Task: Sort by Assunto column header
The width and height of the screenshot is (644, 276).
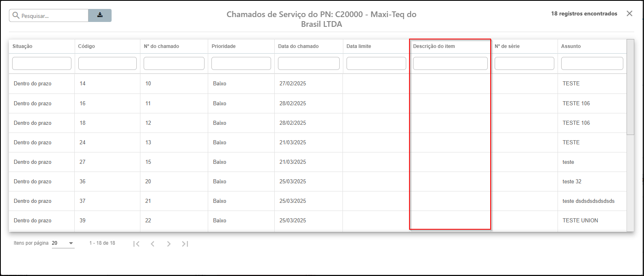Action: 571,46
